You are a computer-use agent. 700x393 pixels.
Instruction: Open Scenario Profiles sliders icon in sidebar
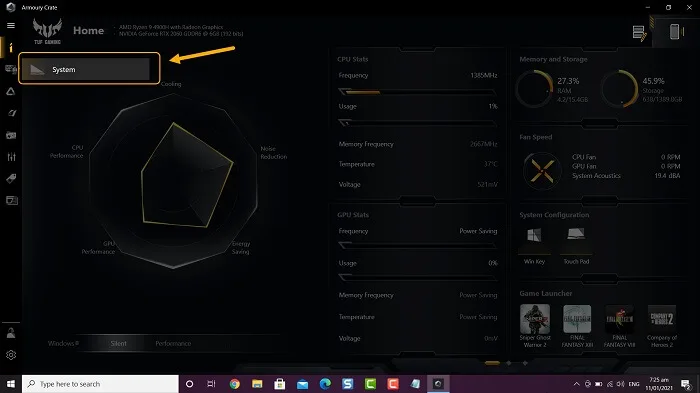[x=11, y=157]
